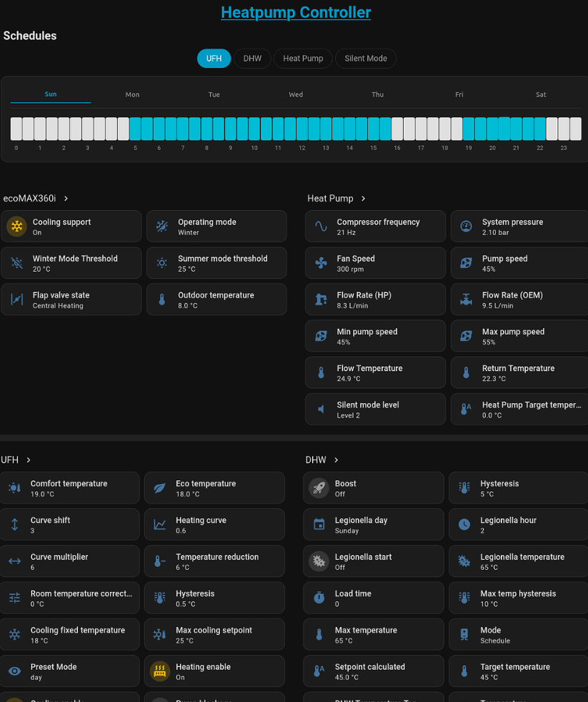This screenshot has height=702, width=588.
Task: Select the Silent Mode schedule tab
Action: (x=365, y=59)
